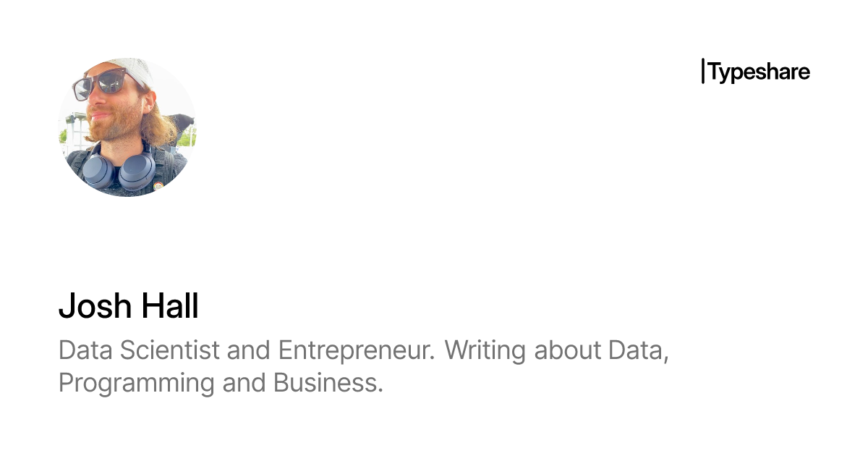Screen dimensions: 868x456
Task: Click Josh Hall's circular profile photo
Action: pos(127,127)
